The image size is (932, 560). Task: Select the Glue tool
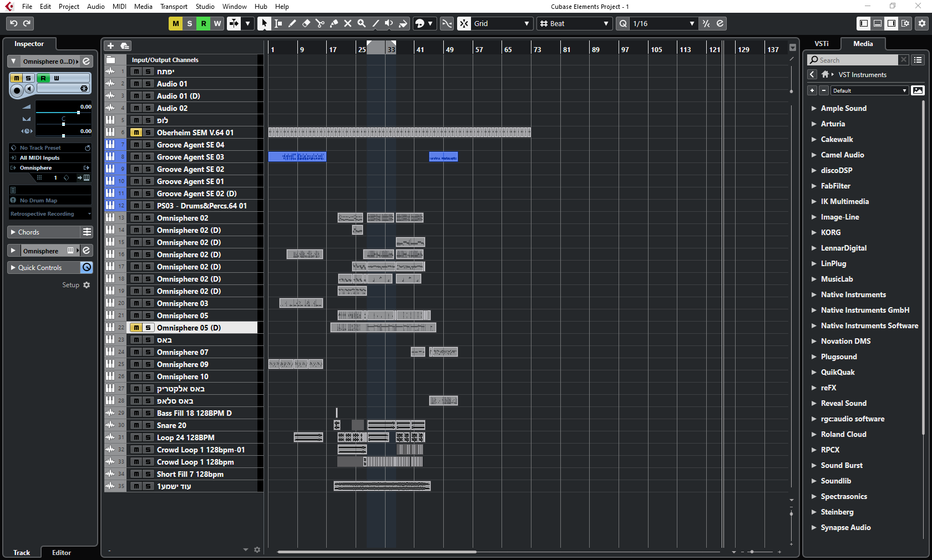pyautogui.click(x=333, y=23)
